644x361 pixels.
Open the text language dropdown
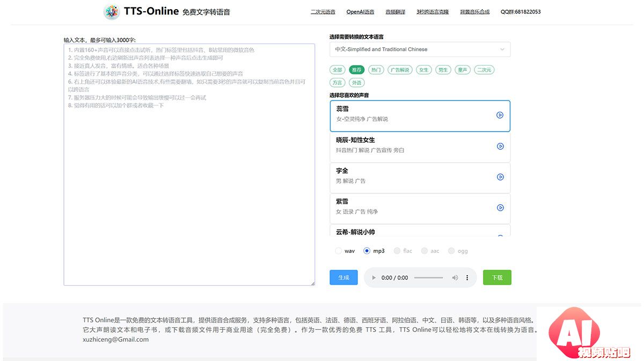click(x=420, y=49)
